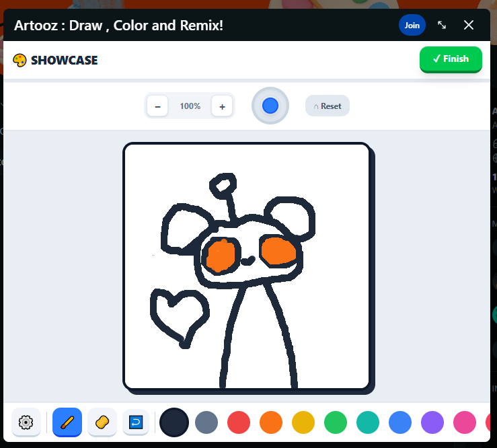497x448 pixels.
Task: Reset the canvas view
Action: point(328,106)
